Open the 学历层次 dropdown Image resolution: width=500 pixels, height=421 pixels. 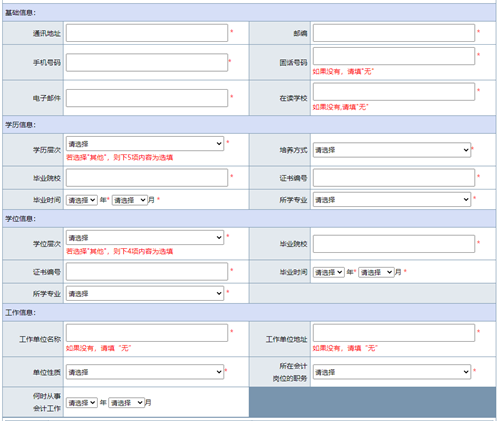145,144
